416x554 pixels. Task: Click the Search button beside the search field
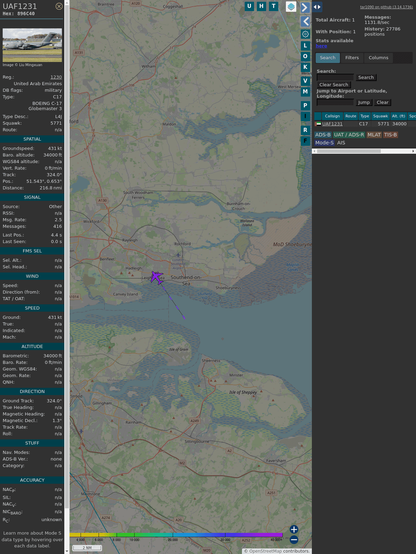(366, 77)
